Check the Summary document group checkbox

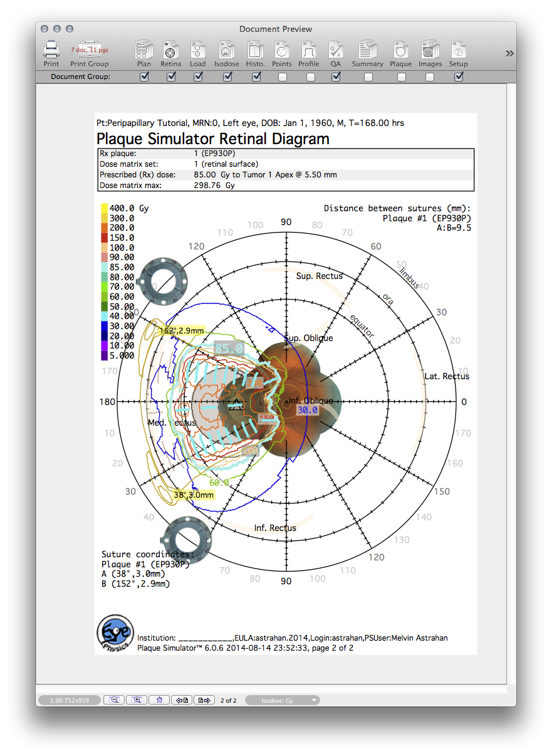point(368,77)
